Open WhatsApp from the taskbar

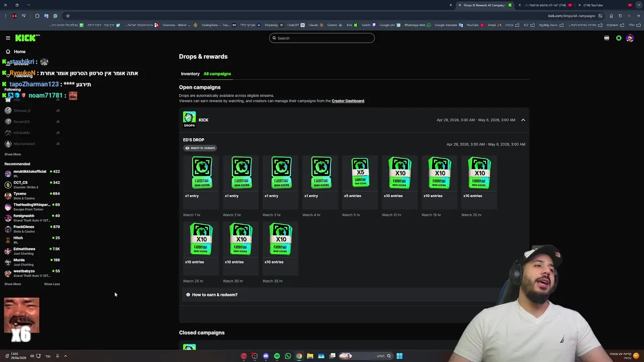[288, 356]
